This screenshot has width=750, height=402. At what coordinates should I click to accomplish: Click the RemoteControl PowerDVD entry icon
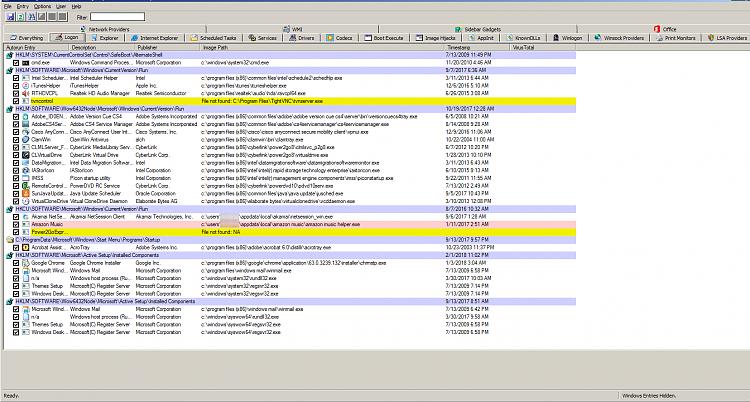(x=25, y=186)
